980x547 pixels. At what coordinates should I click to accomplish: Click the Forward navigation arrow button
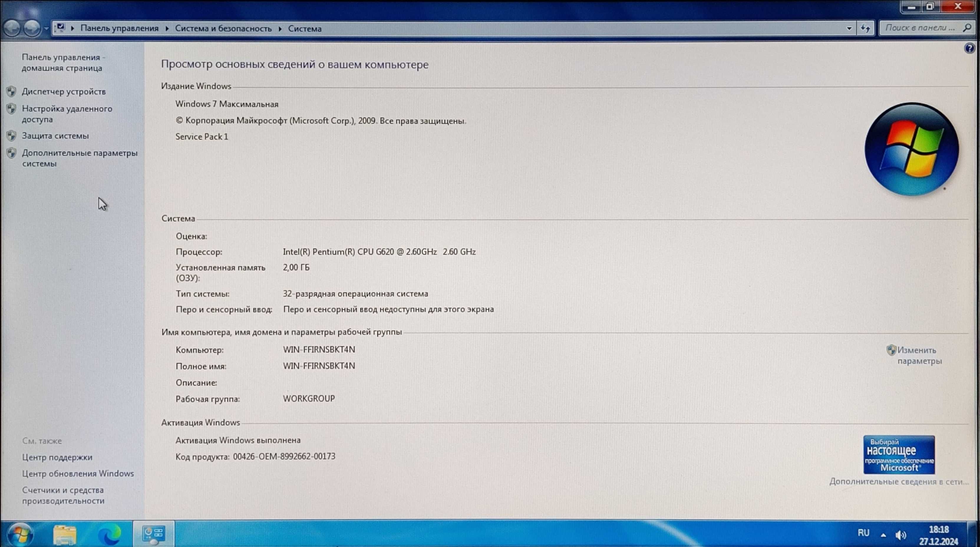[x=32, y=28]
